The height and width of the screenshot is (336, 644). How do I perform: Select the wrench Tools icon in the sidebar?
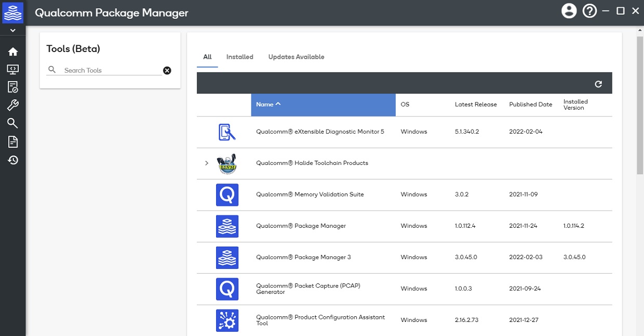point(12,105)
